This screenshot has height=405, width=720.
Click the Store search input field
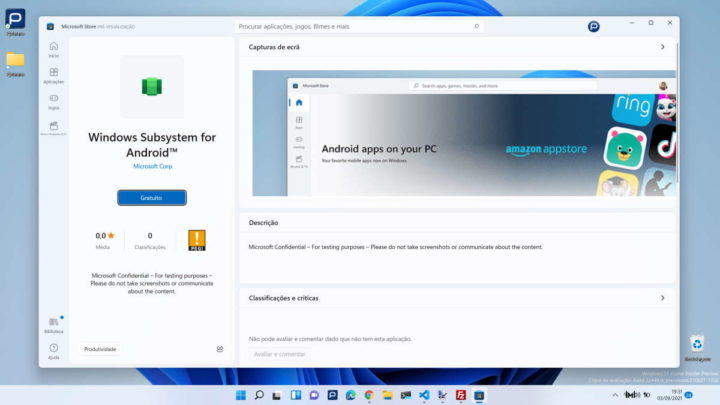tap(358, 26)
